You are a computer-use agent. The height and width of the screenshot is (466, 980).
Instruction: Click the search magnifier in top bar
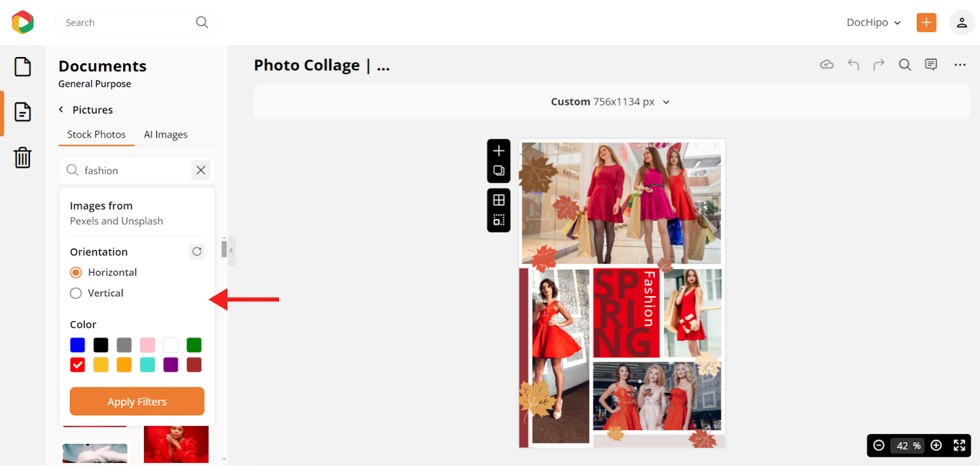click(202, 22)
